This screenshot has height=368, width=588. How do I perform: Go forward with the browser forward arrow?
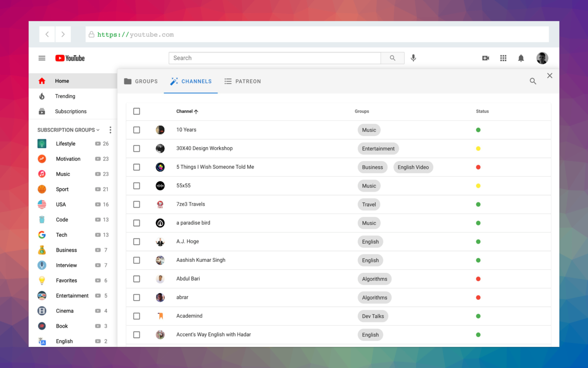pyautogui.click(x=63, y=34)
